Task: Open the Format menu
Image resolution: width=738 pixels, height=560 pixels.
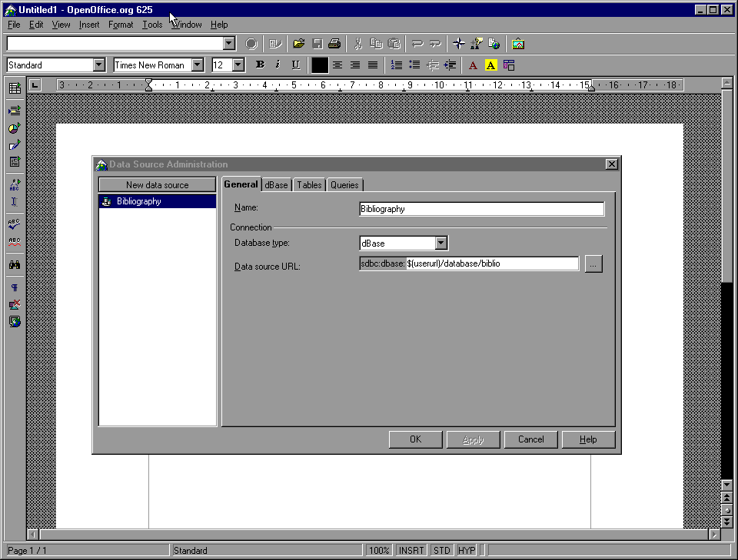Action: (x=121, y=25)
